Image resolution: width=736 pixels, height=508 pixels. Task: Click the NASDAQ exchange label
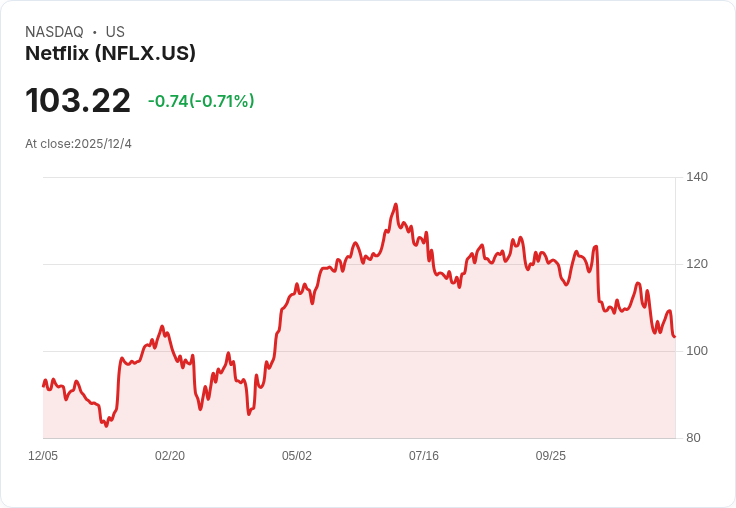click(x=54, y=32)
